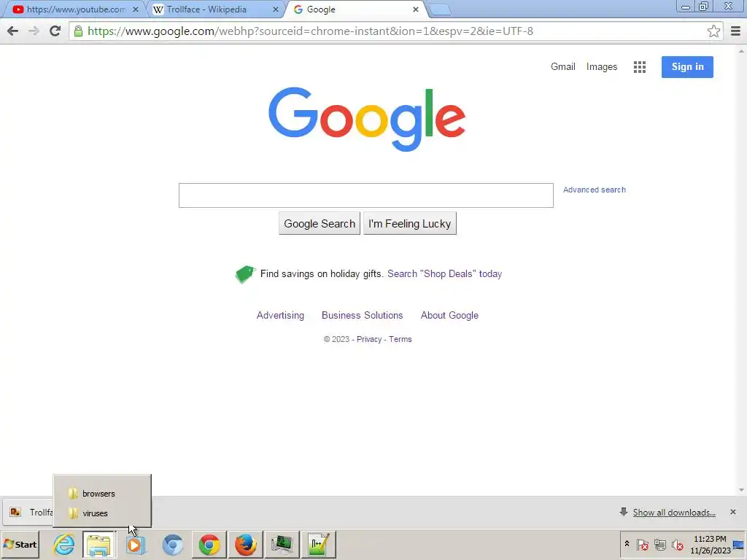Open Advanced search
The height and width of the screenshot is (560, 747).
[x=594, y=190]
